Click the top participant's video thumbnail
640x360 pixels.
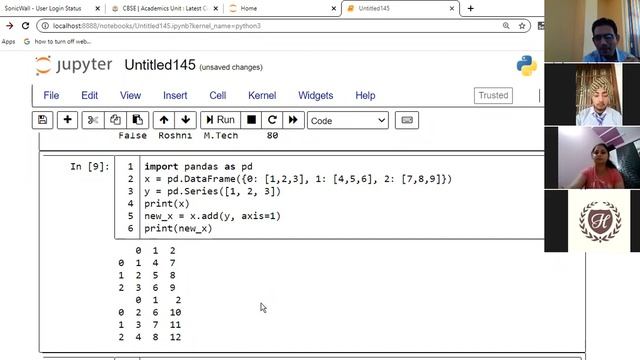click(x=592, y=31)
